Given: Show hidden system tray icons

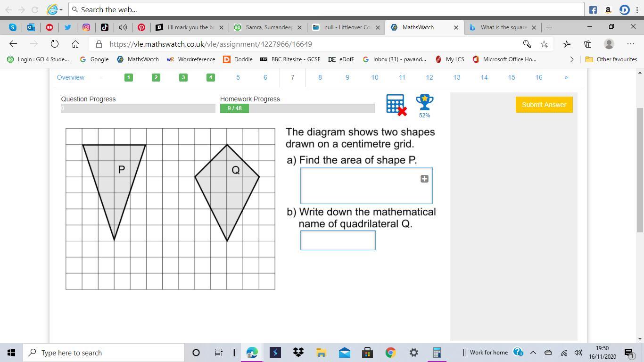Looking at the screenshot, I should (x=533, y=353).
